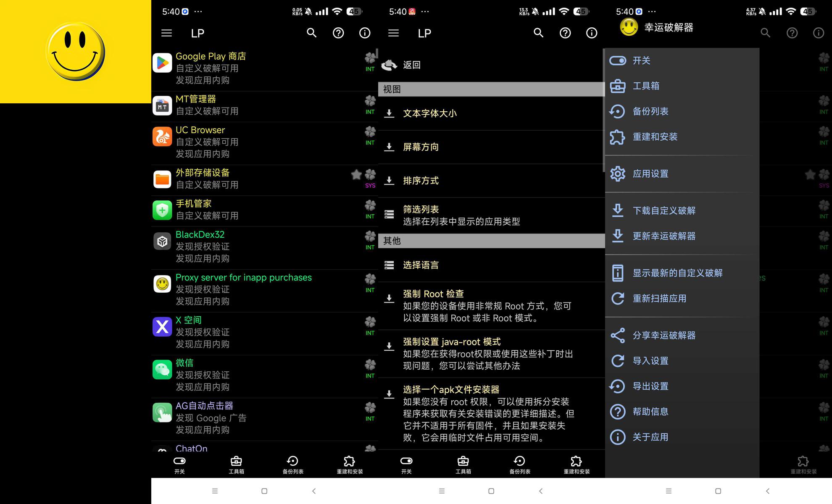Image resolution: width=832 pixels, height=504 pixels.
Task: Tap 重建和安装 tab in first screen bottom bar
Action: click(x=350, y=465)
